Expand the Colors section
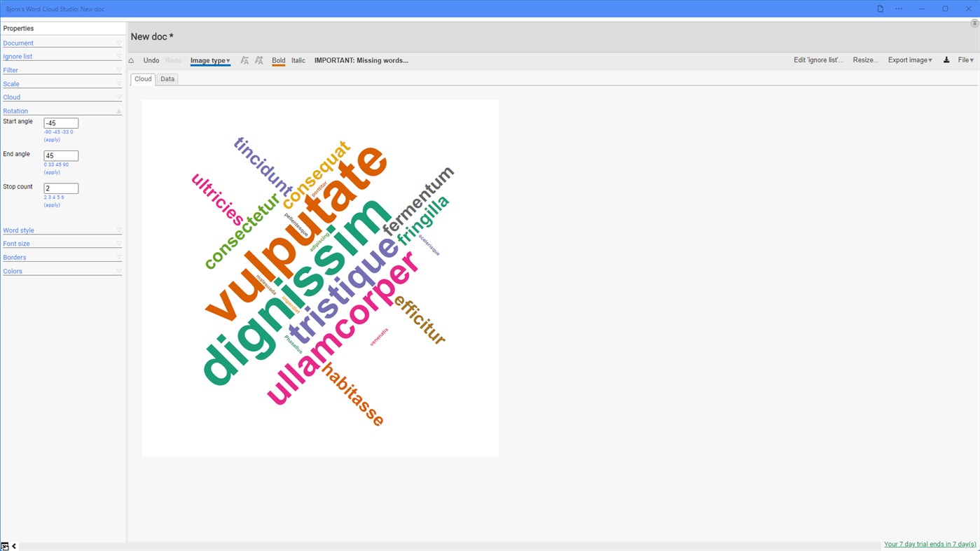Screen dimensions: 980x551 (x=118, y=271)
